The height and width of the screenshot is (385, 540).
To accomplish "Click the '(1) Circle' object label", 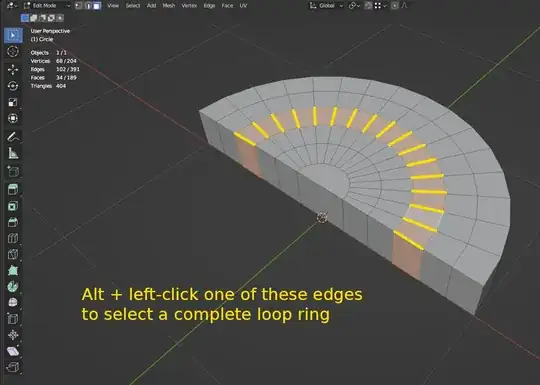I will [42, 39].
